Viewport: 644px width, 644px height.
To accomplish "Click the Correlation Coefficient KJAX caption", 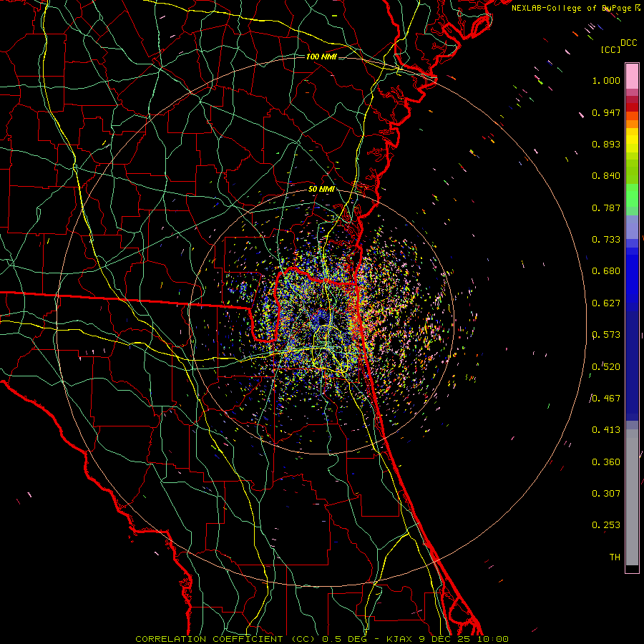I will coord(322,639).
